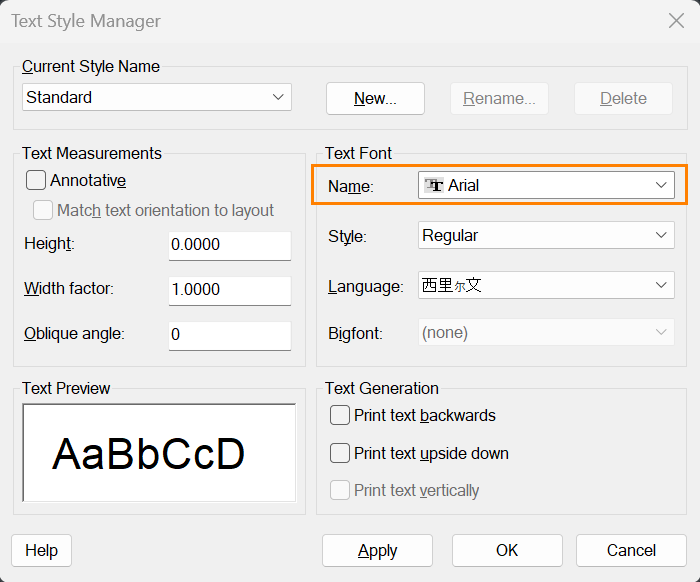Click the Delete style button
Viewport: 700px width, 582px height.
[x=623, y=98]
